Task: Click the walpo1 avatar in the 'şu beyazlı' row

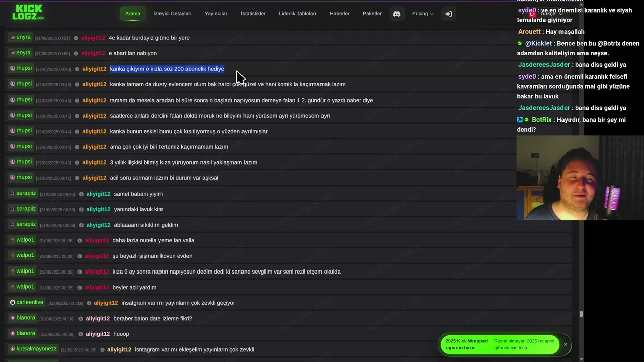Action: pos(13,255)
